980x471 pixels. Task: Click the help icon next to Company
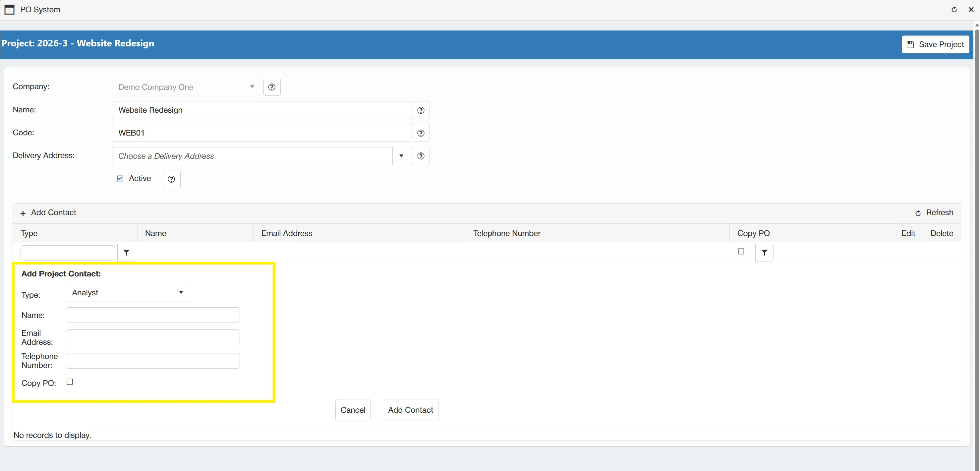pyautogui.click(x=272, y=87)
